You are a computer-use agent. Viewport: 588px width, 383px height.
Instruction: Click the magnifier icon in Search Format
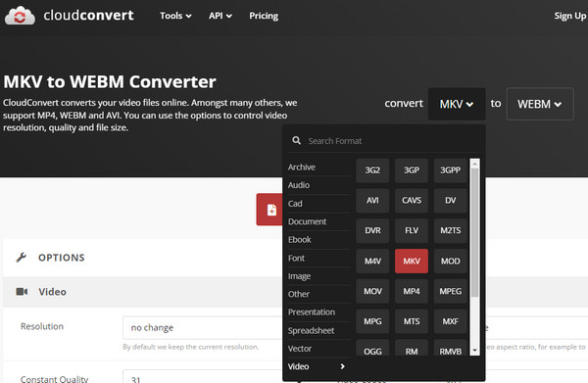[296, 140]
